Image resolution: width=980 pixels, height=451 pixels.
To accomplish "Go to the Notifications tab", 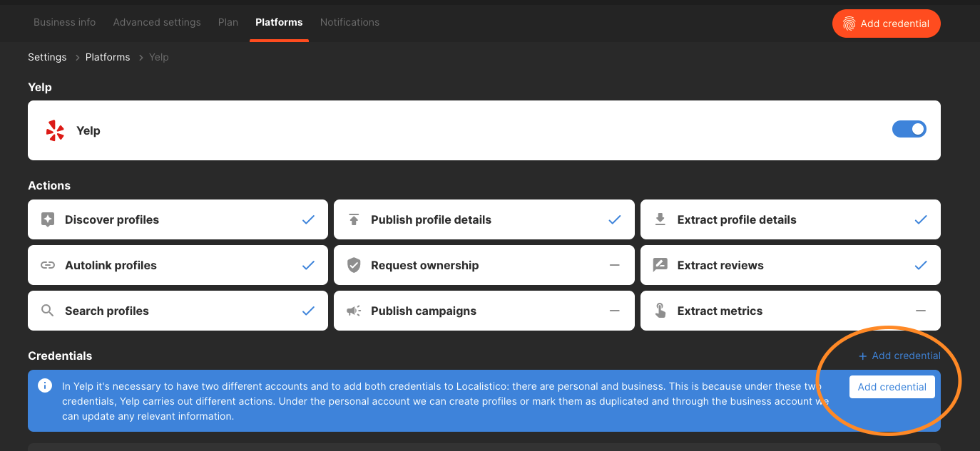I will point(349,22).
